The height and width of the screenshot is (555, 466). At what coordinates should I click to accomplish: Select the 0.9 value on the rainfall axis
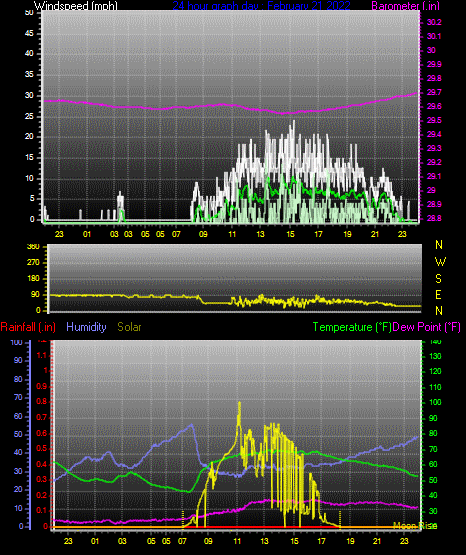(42, 386)
